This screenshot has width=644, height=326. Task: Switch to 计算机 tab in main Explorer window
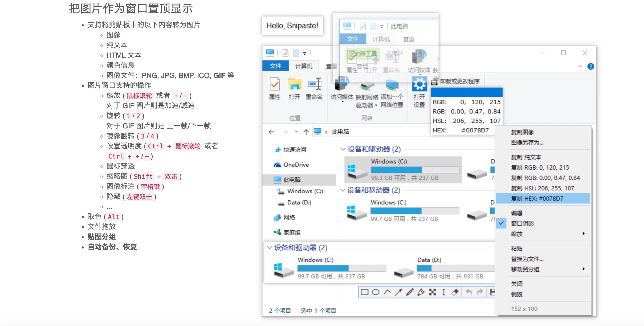(303, 66)
